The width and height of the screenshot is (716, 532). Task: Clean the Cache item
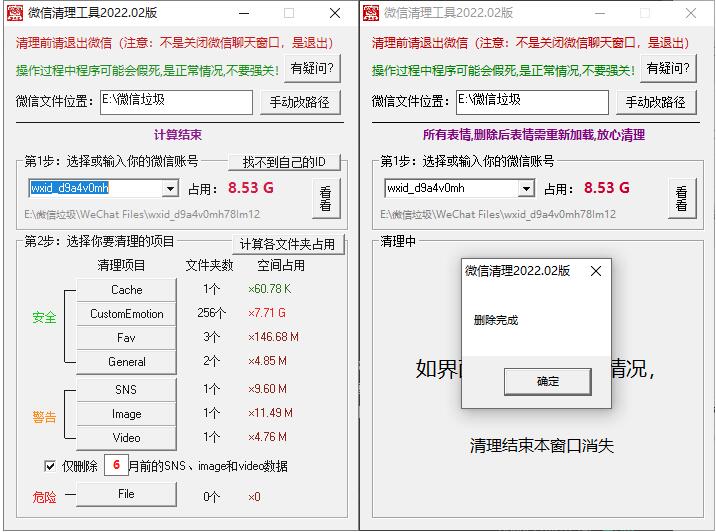point(126,290)
